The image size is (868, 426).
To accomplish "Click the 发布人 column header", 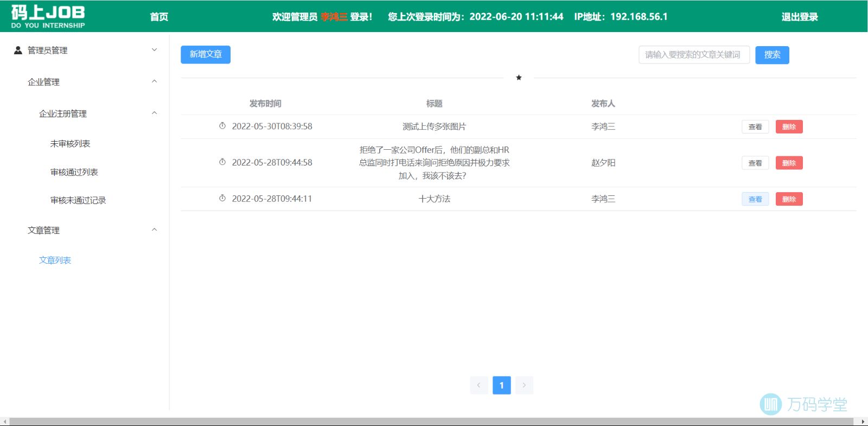I will (603, 104).
